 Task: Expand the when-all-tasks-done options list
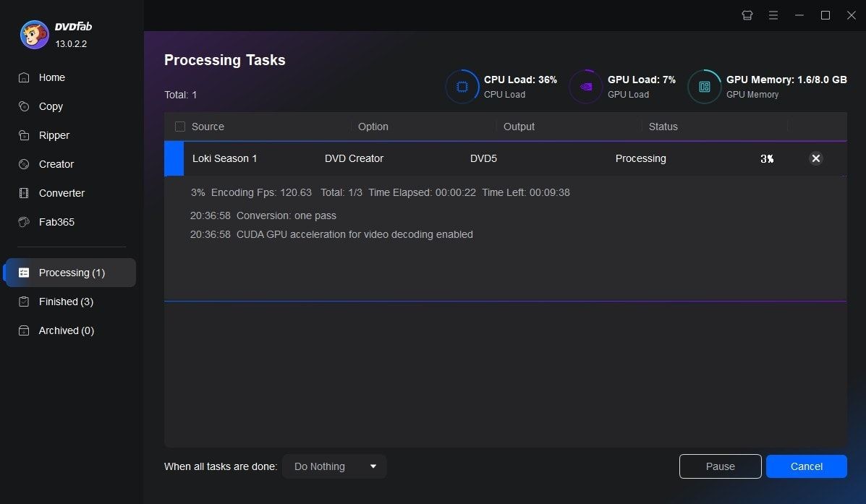point(334,466)
